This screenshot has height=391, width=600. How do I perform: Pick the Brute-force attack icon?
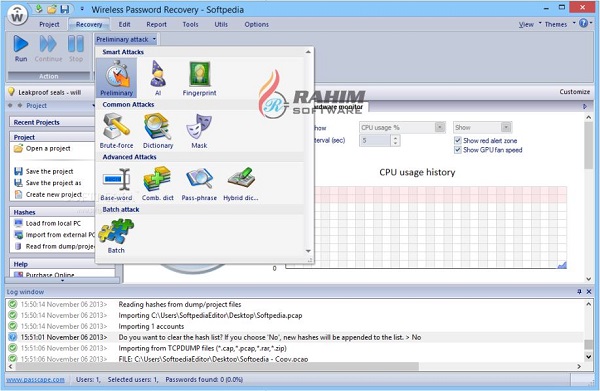pyautogui.click(x=116, y=131)
